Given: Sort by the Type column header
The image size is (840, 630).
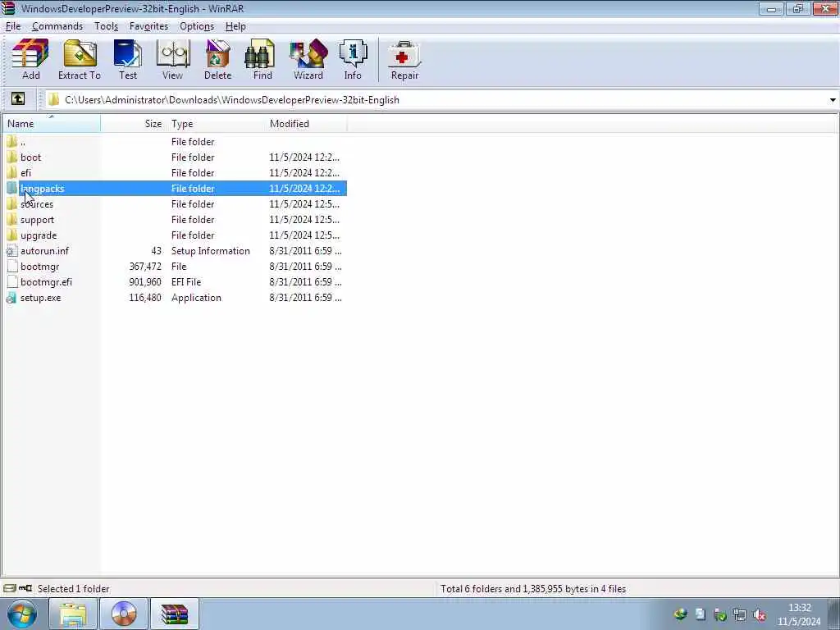Looking at the screenshot, I should (x=216, y=123).
